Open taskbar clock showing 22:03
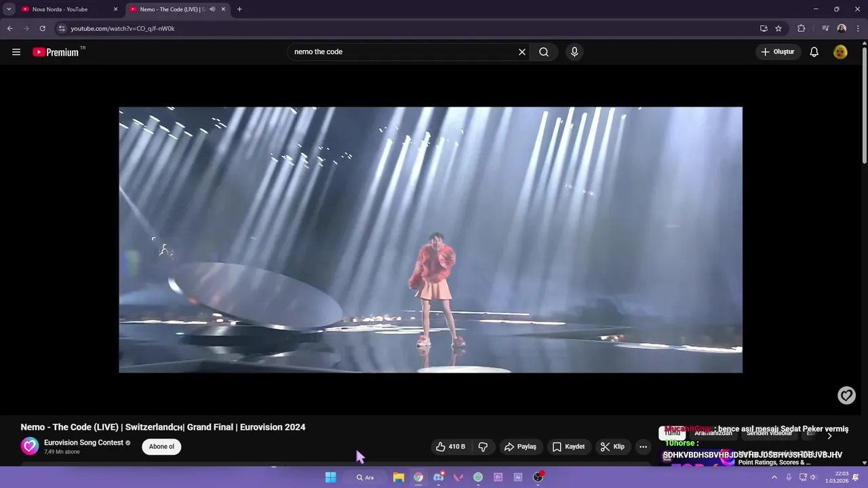 tap(837, 477)
